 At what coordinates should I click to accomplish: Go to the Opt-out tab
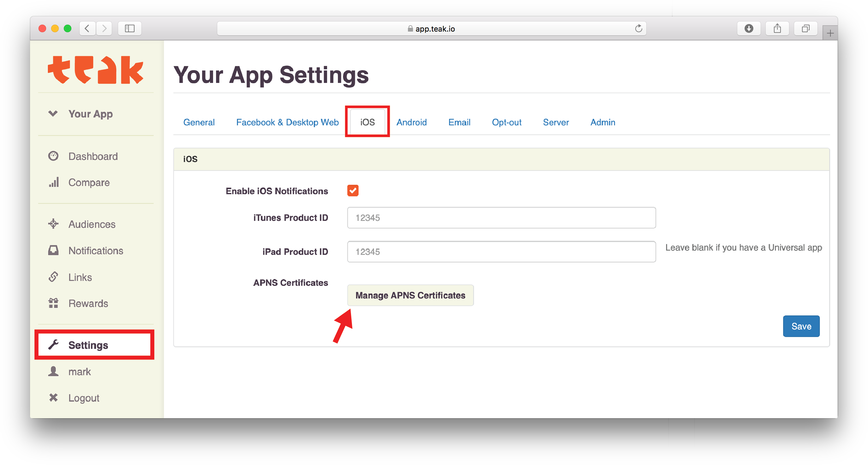[506, 122]
